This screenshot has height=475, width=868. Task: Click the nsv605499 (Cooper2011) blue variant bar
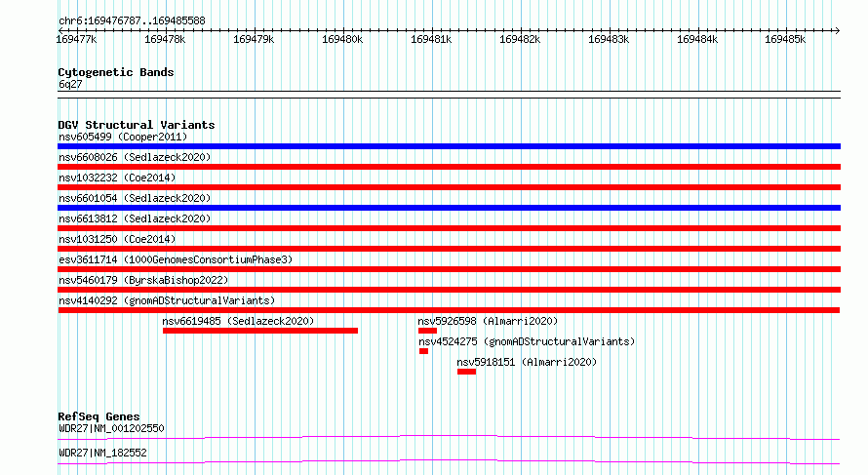[x=449, y=146]
